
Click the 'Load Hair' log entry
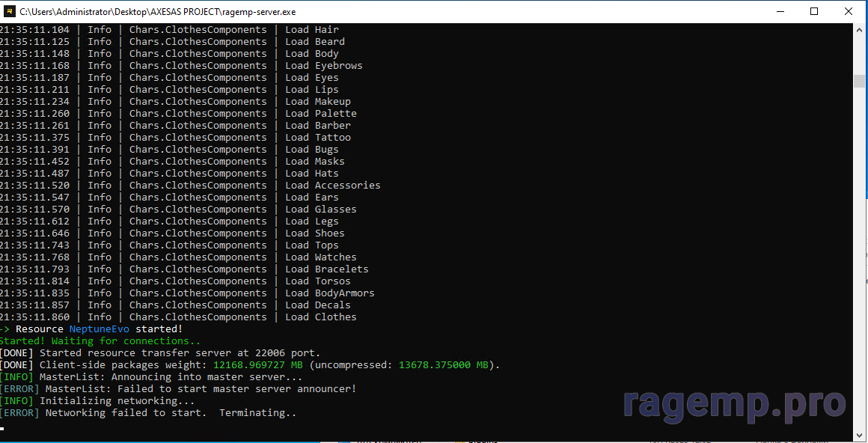pos(311,30)
